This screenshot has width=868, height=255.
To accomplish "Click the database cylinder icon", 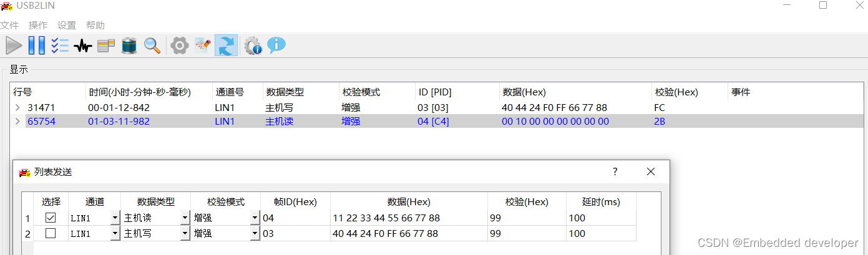I will click(129, 46).
